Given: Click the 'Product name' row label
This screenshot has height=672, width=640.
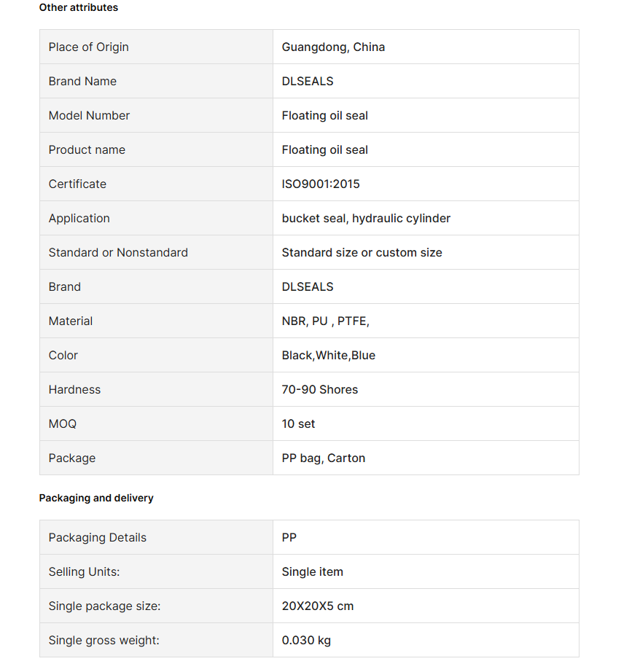Looking at the screenshot, I should coord(87,149).
